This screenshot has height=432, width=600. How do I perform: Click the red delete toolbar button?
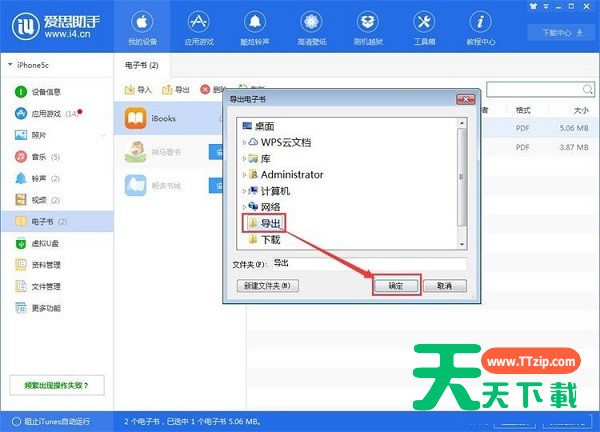pyautogui.click(x=211, y=90)
